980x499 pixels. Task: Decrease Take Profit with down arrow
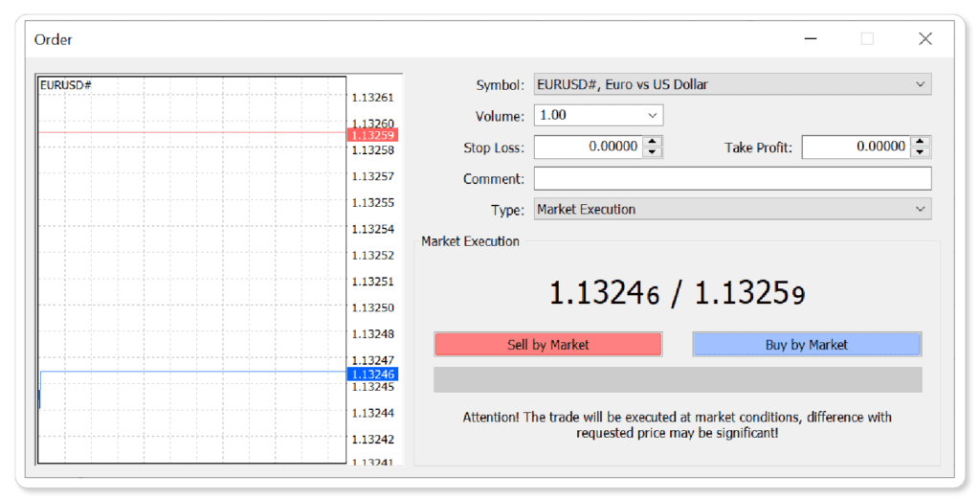click(920, 152)
